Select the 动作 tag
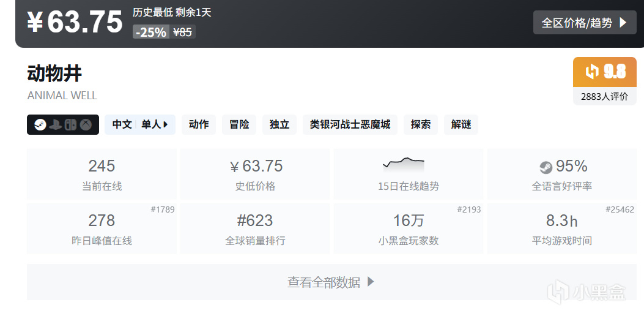The height and width of the screenshot is (313, 644). coord(199,124)
